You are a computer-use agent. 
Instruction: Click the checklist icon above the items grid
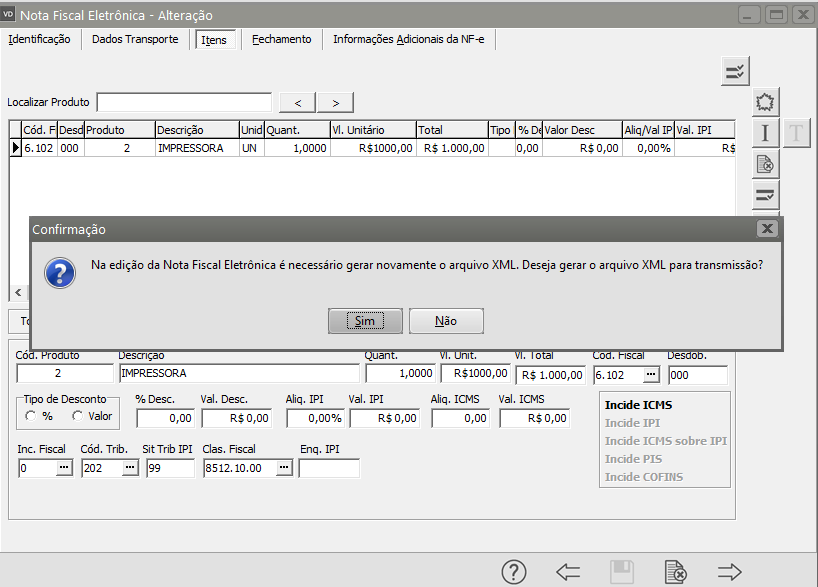[735, 71]
